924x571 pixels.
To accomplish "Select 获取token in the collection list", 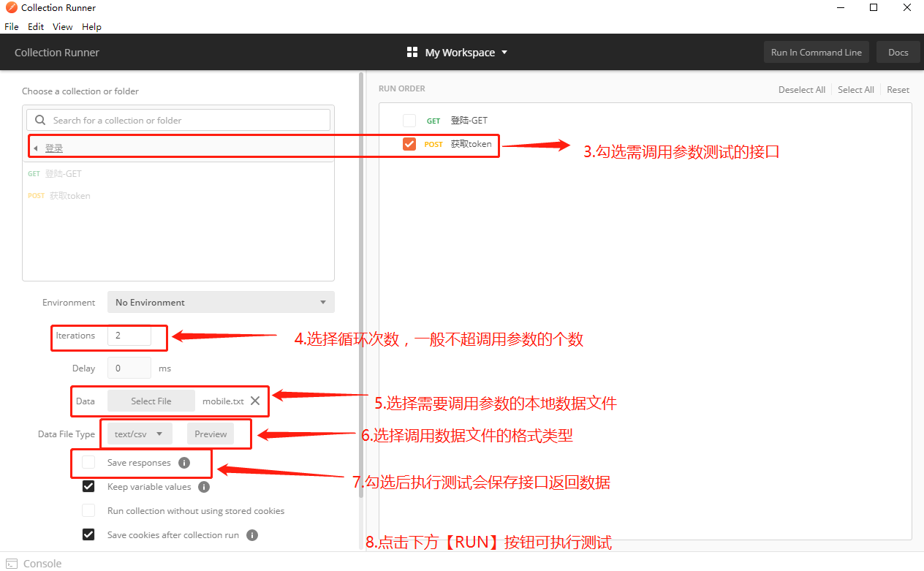I will point(70,196).
